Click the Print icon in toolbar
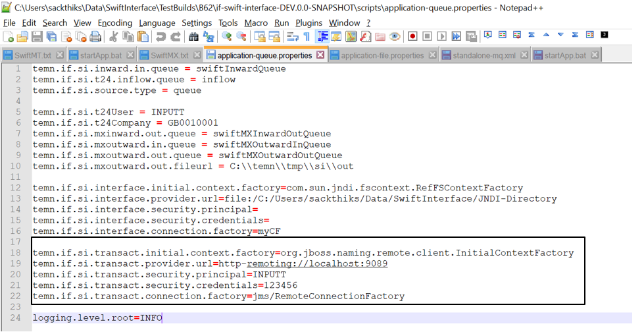 (95, 36)
